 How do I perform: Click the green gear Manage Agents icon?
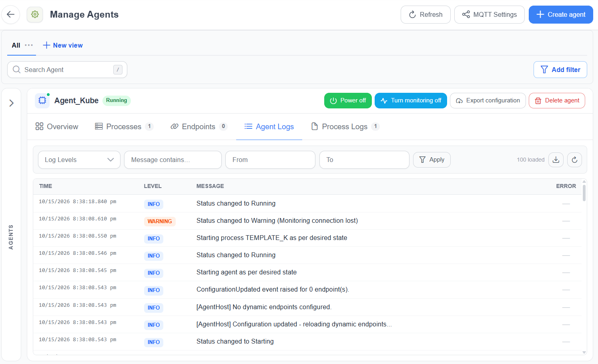point(35,14)
